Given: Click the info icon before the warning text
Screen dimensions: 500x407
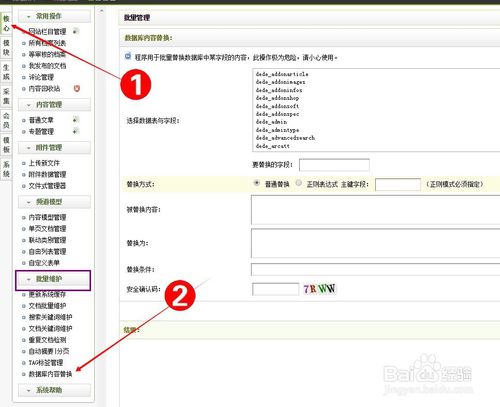Looking at the screenshot, I should click(128, 56).
